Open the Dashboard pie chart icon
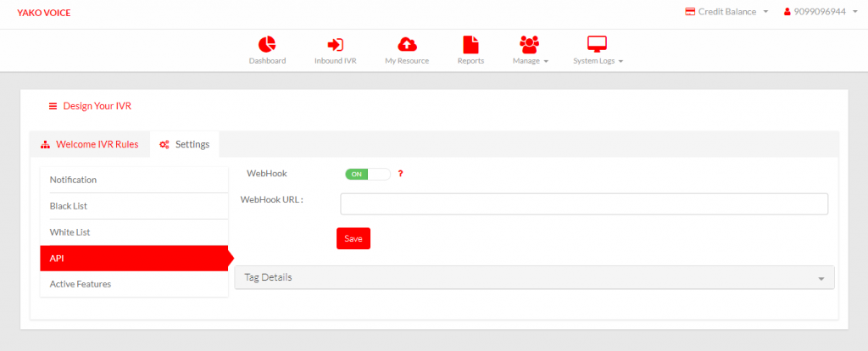Viewport: 868px width, 351px height. click(x=267, y=44)
